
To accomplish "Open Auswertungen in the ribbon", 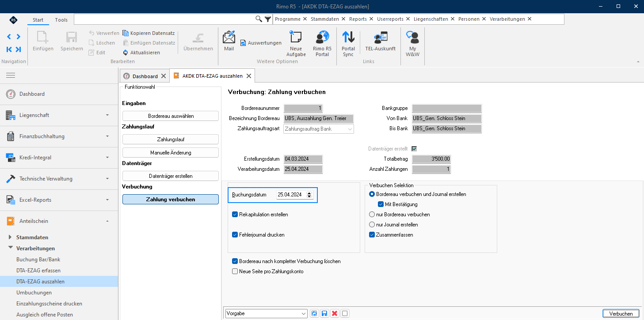I will pyautogui.click(x=261, y=43).
